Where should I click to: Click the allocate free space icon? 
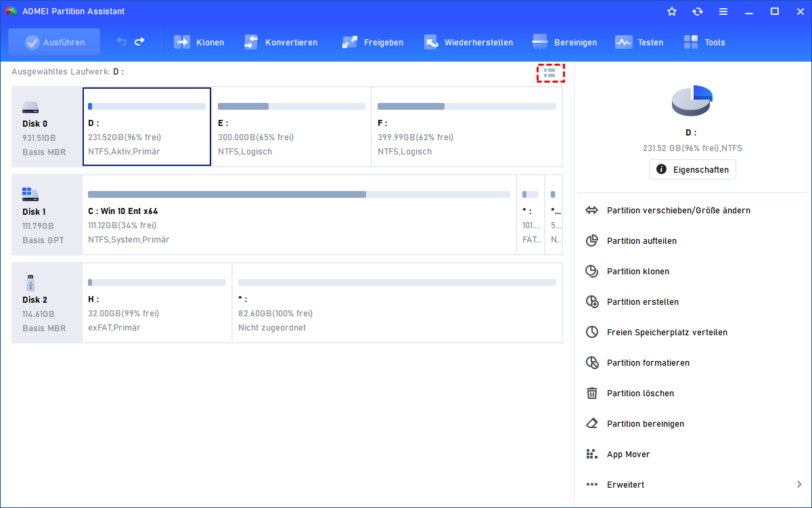pyautogui.click(x=592, y=333)
